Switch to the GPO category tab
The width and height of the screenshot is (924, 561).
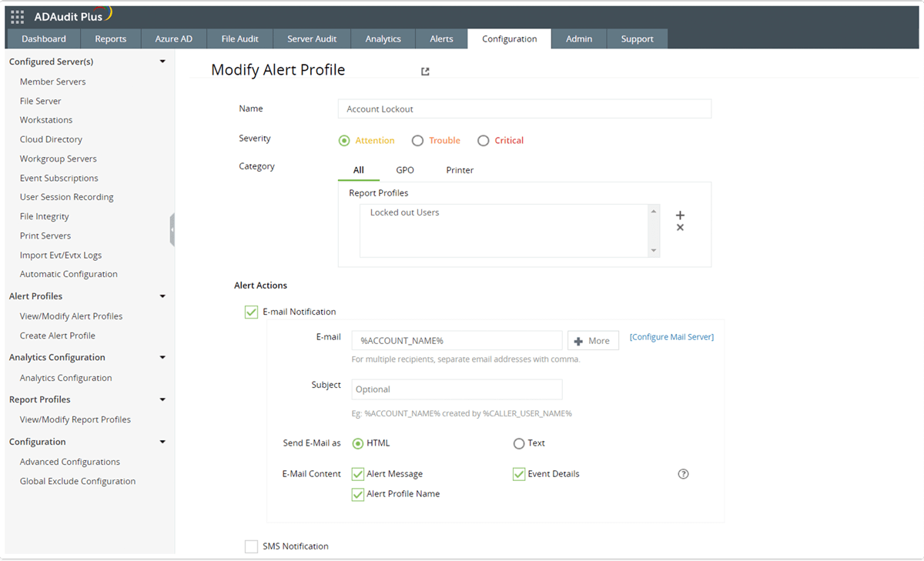[x=405, y=169]
